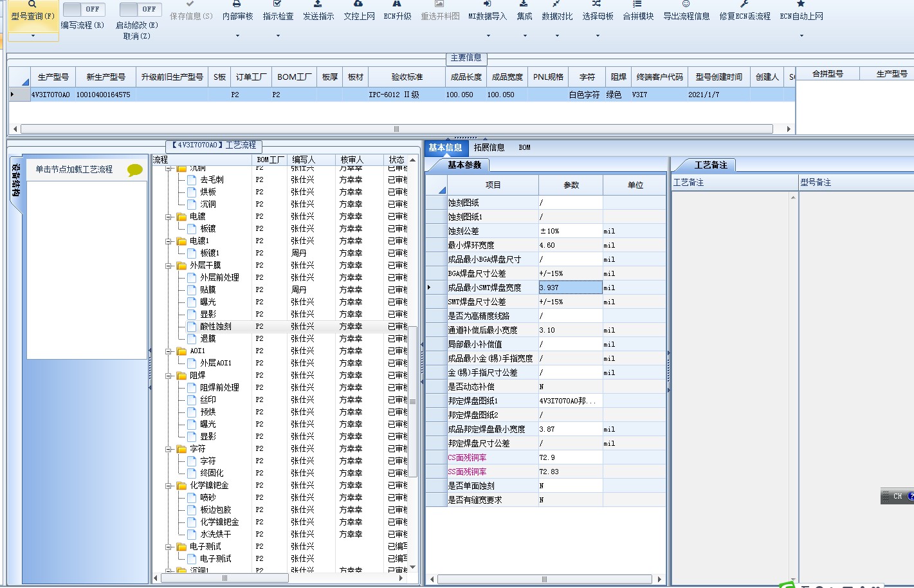Click the 单击节点加载工艺流程 button
This screenshot has height=588, width=914.
point(74,170)
